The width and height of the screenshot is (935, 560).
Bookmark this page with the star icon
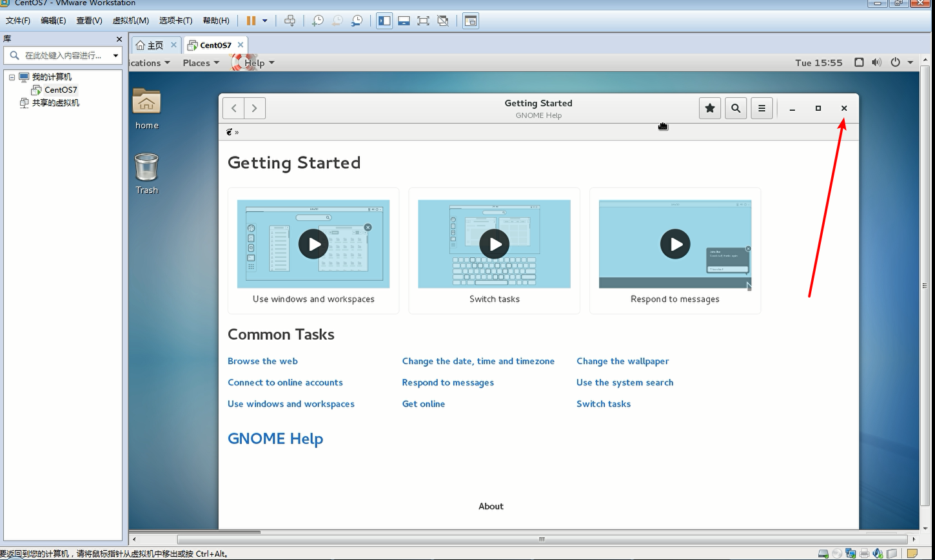(x=710, y=108)
